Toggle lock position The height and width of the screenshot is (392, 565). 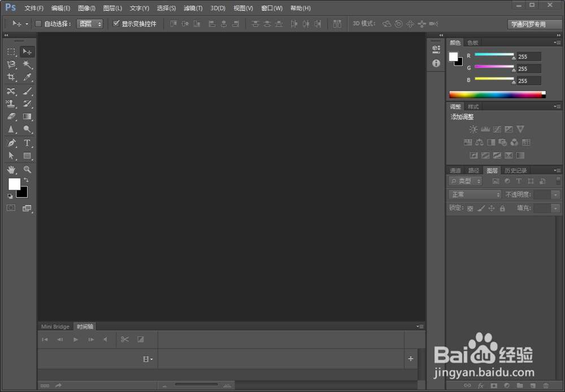[492, 208]
